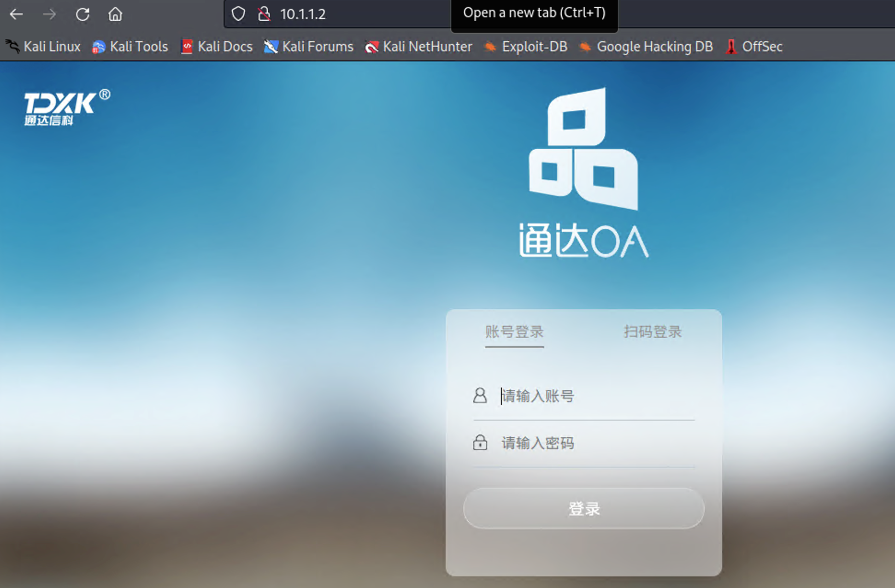Switch to the 扫码登录 tab
This screenshot has height=588, width=895.
653,332
